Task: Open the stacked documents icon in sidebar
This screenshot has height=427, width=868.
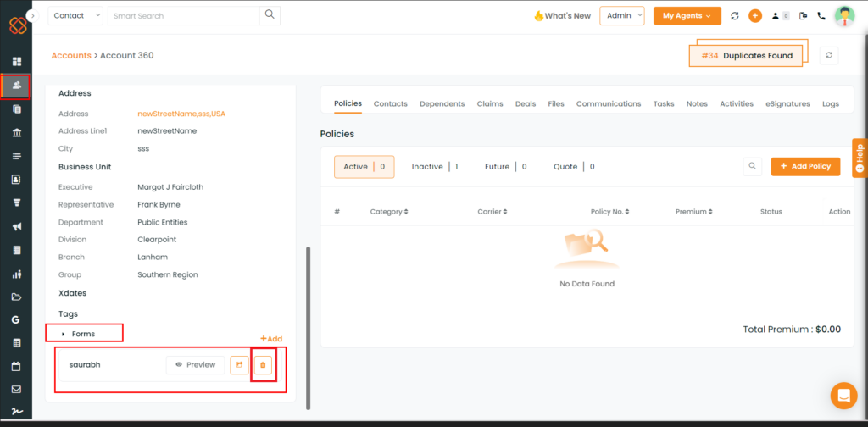Action: point(17,109)
